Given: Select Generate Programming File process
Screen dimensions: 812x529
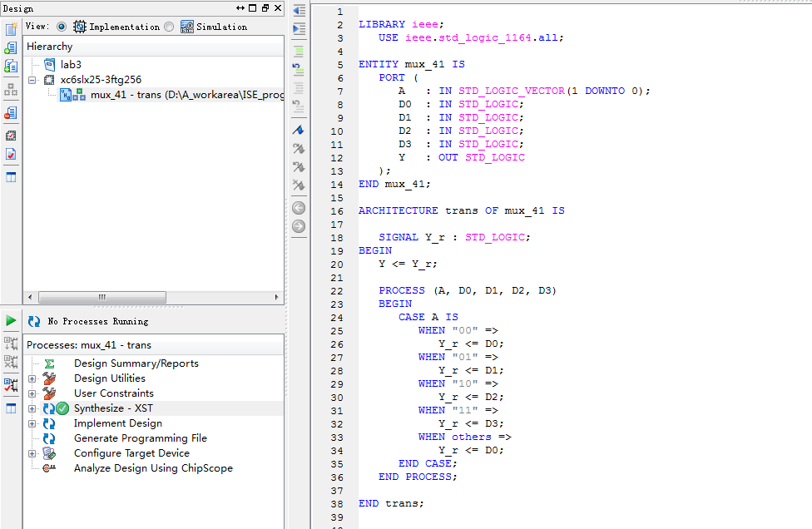Looking at the screenshot, I should tap(140, 438).
